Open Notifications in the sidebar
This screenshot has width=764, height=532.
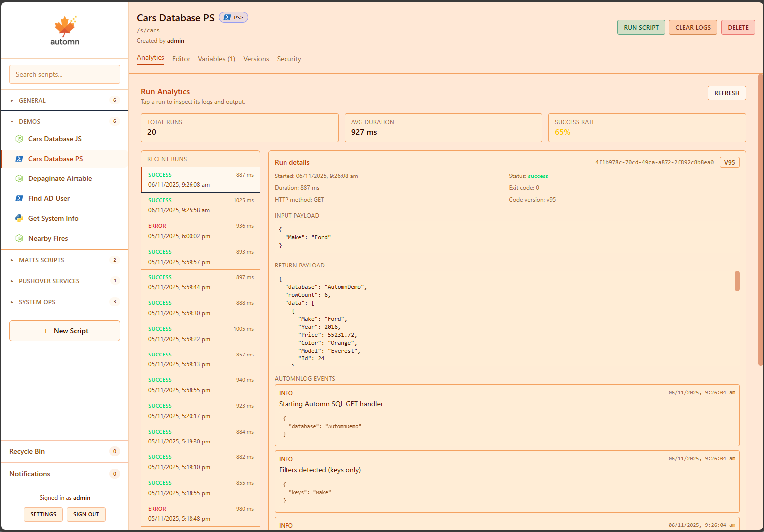[x=65, y=474]
